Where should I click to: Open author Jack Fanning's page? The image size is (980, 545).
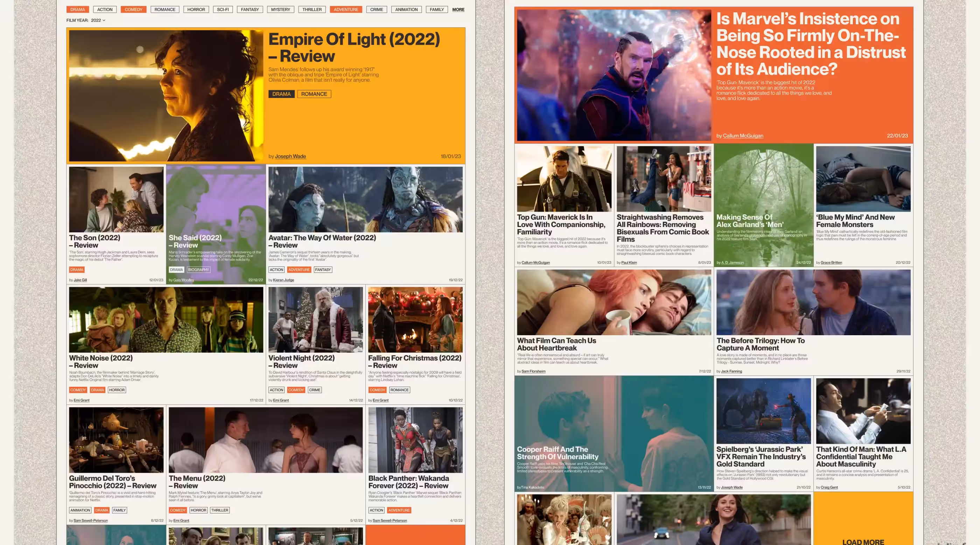click(x=731, y=372)
